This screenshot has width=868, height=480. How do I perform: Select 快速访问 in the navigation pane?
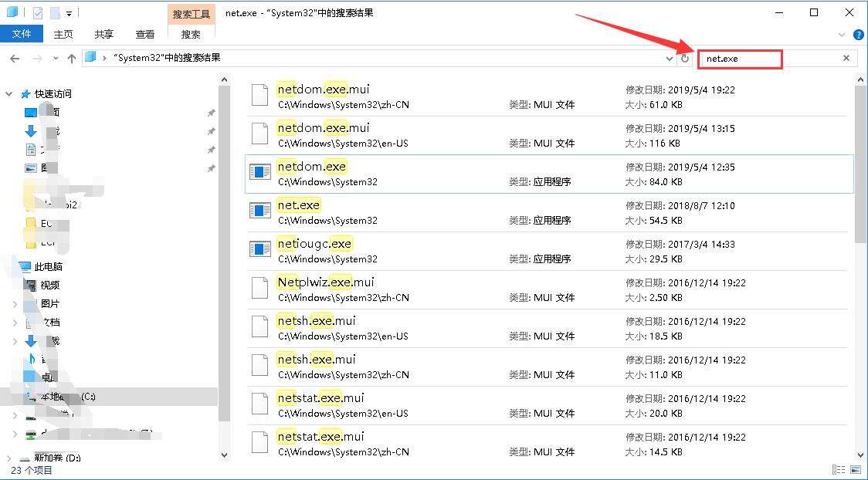[53, 94]
